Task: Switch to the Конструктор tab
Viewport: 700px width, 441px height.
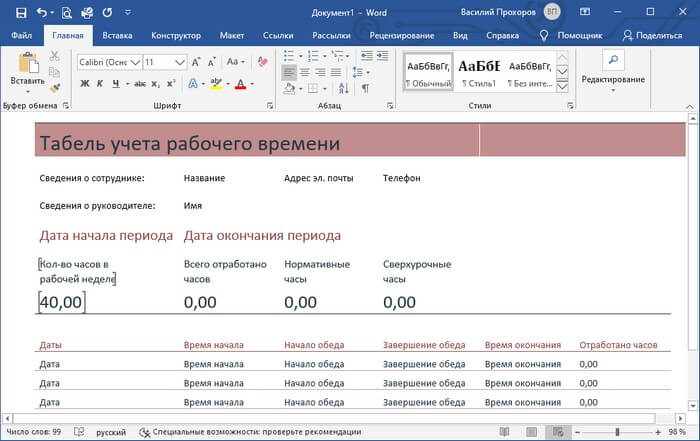Action: [176, 35]
